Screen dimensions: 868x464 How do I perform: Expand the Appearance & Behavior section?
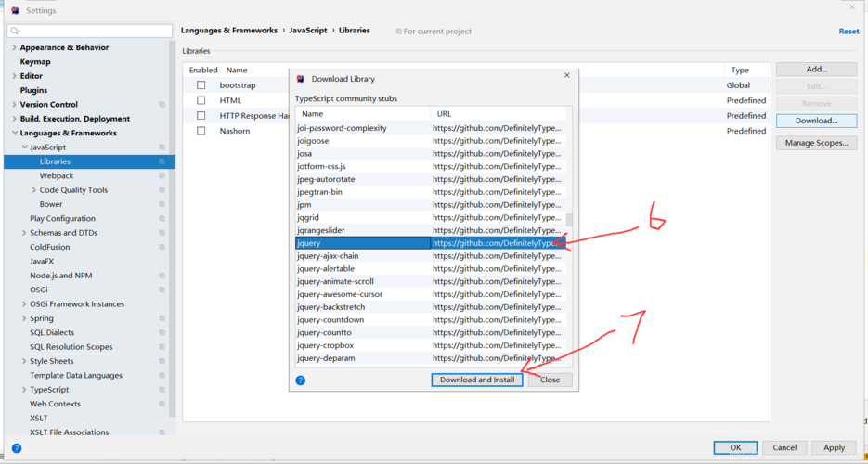point(14,47)
